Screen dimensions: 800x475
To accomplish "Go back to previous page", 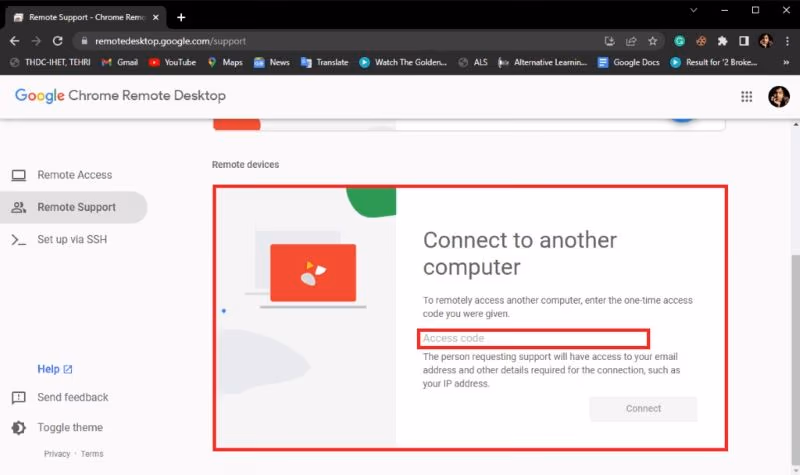I will [14, 41].
